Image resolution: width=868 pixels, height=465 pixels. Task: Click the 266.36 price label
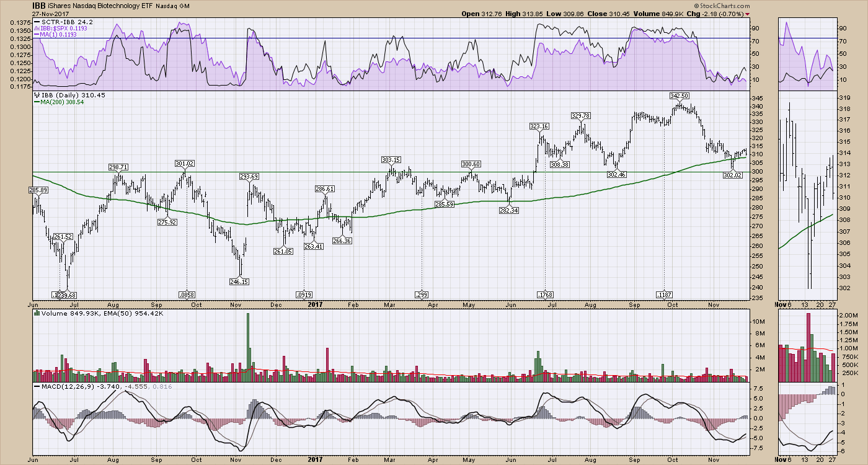342,241
